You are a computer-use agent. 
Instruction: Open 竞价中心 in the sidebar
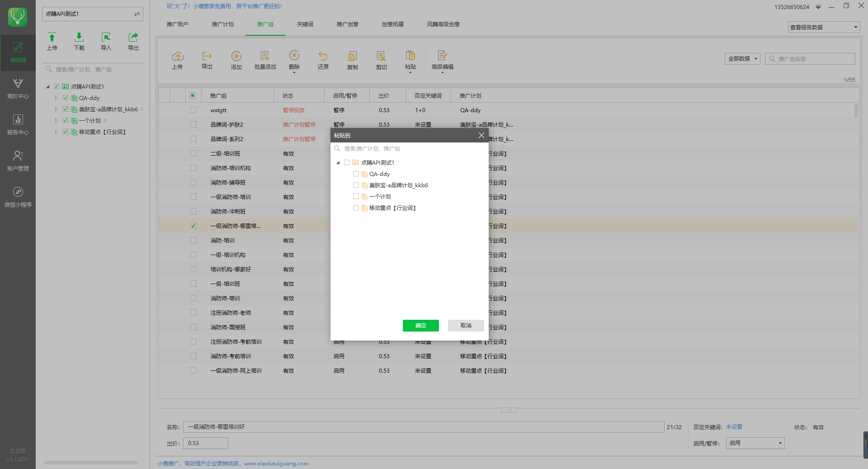18,89
